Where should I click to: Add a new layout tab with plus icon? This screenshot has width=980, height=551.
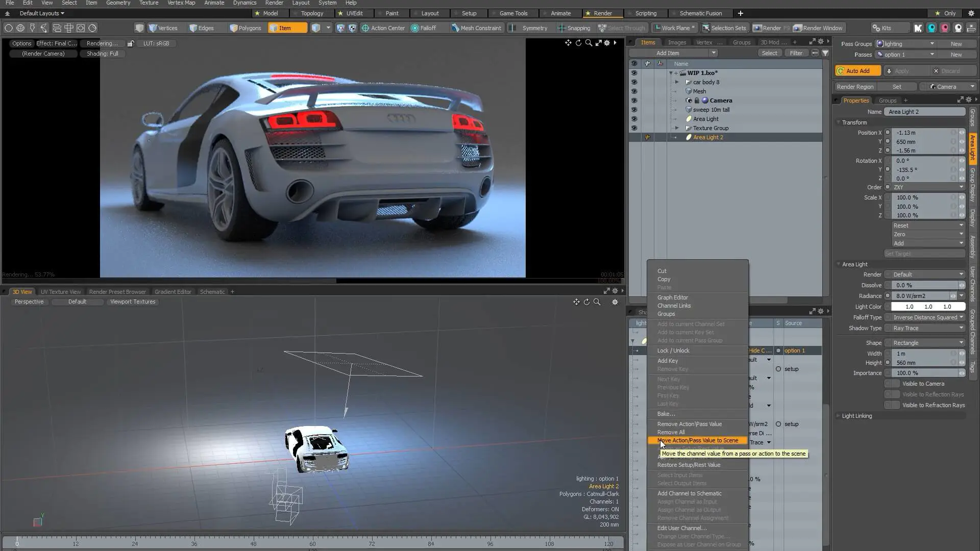click(x=741, y=13)
